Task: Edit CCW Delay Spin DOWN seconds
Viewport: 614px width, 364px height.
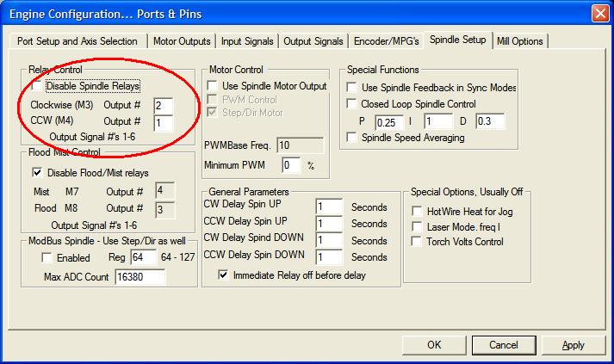Action: pyautogui.click(x=329, y=256)
